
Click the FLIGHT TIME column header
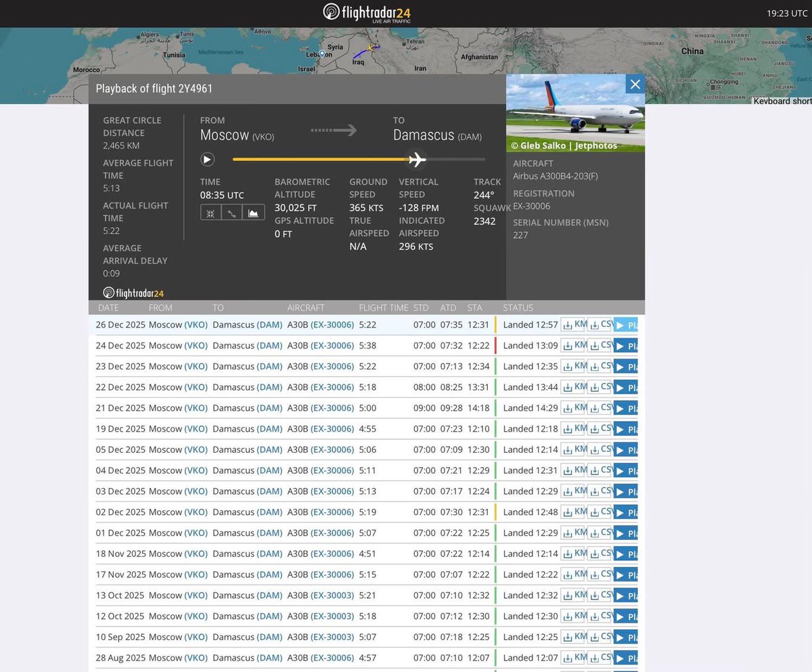pyautogui.click(x=384, y=308)
